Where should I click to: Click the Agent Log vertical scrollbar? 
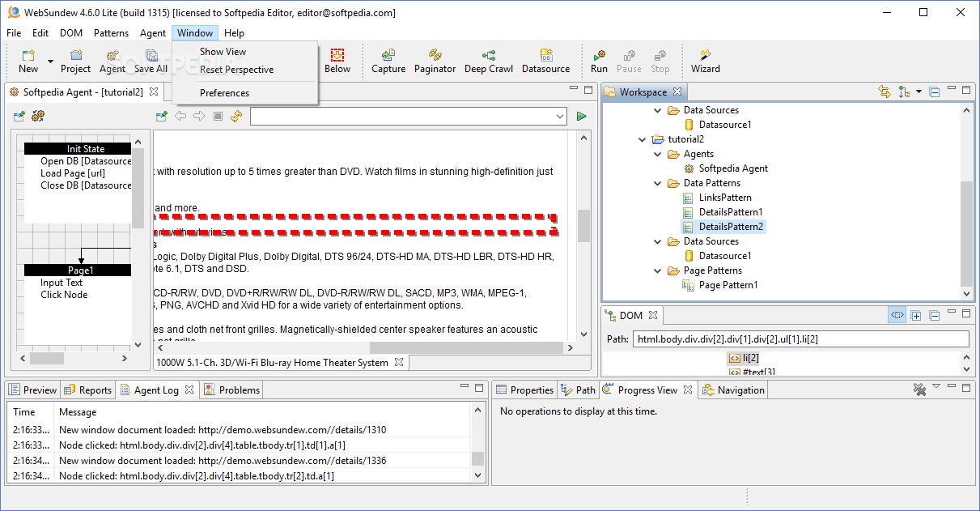(x=477, y=459)
